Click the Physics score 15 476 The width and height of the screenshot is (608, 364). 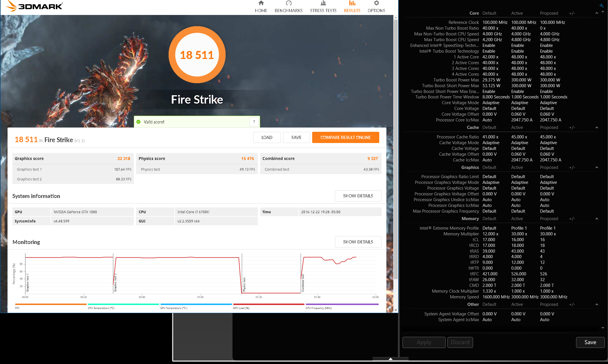tap(247, 159)
